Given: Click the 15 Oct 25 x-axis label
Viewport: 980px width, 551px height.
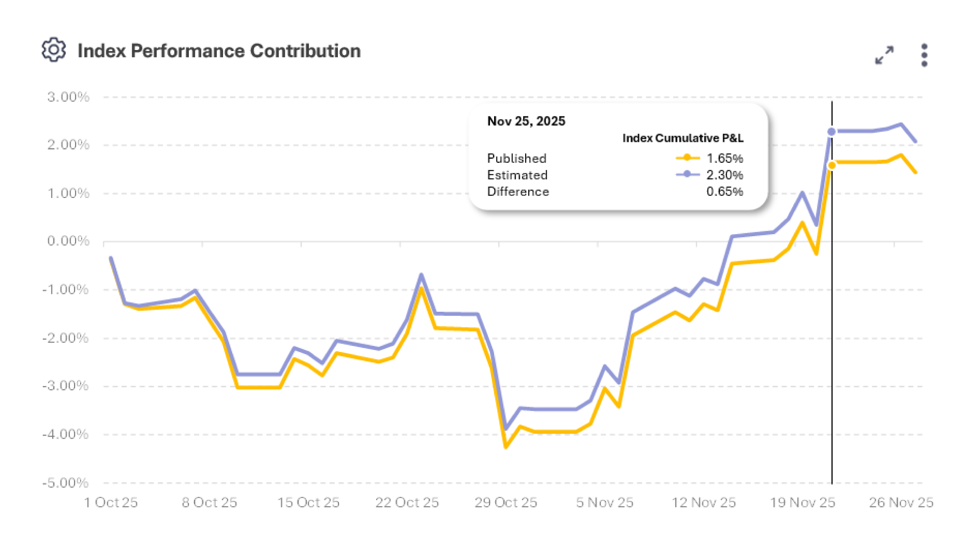Looking at the screenshot, I should tap(308, 503).
